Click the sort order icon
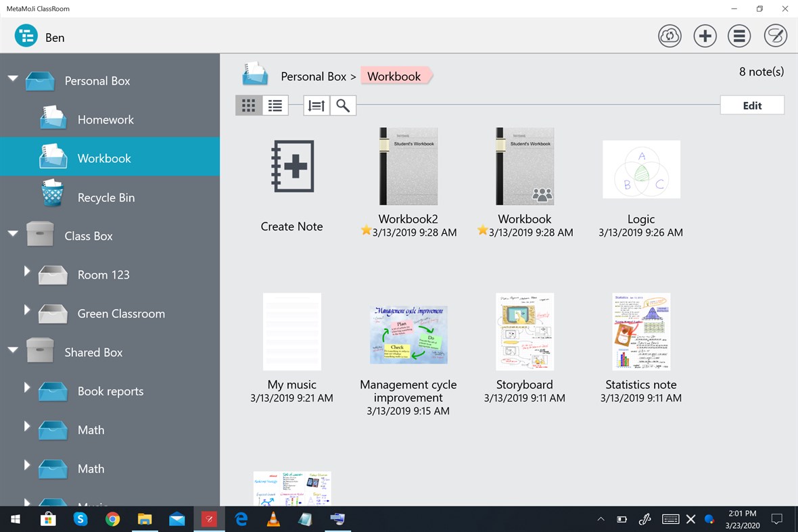This screenshot has width=798, height=532. click(x=316, y=105)
